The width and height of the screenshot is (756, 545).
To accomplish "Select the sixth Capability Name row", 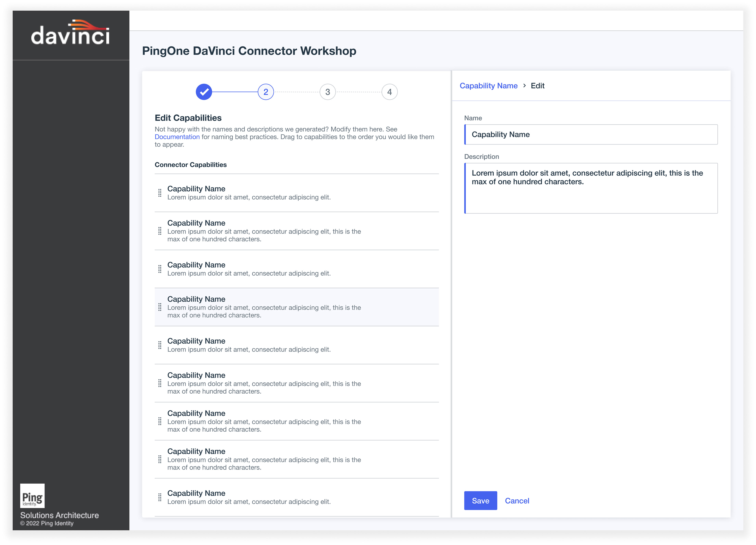I will tap(297, 383).
